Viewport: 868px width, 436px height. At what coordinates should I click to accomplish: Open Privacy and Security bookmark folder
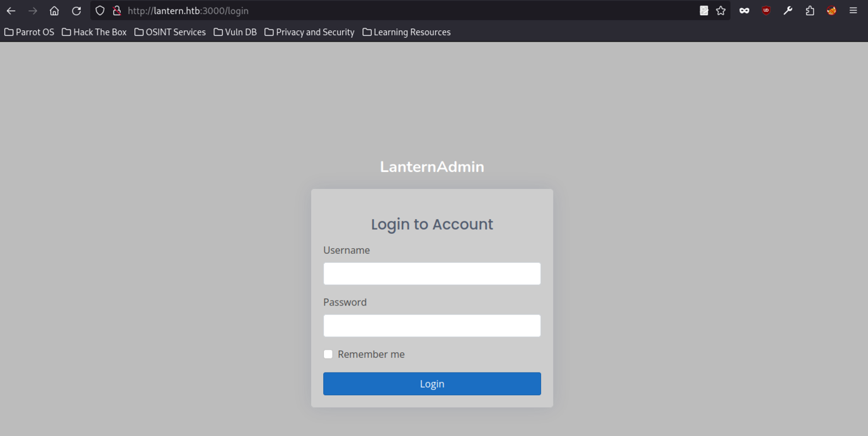(309, 32)
